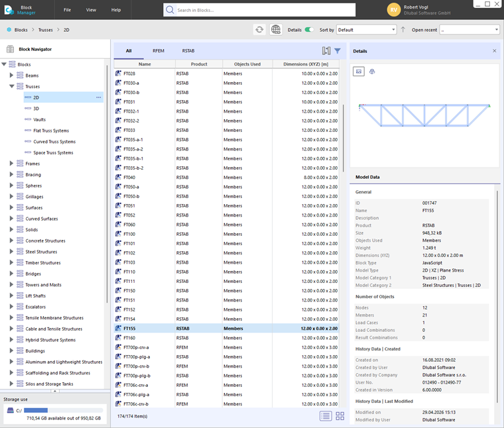Screen dimensions: 504x428
Task: Expand Silos and Storage Tanks node
Action: [11, 384]
